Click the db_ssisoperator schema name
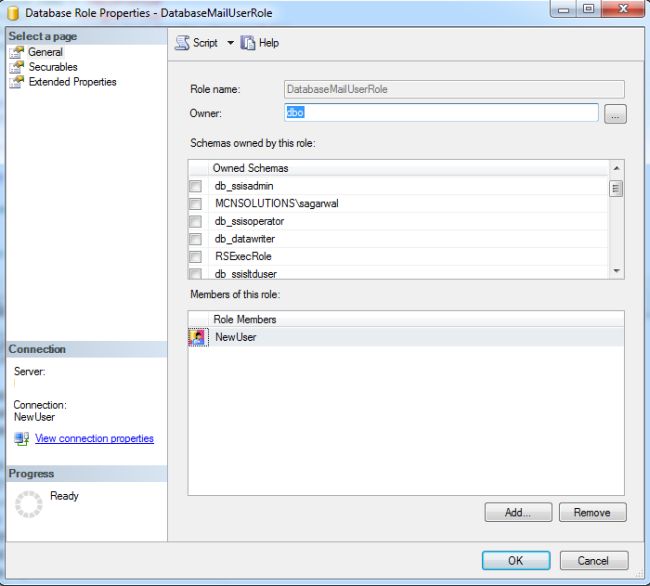650x586 pixels. click(249, 221)
